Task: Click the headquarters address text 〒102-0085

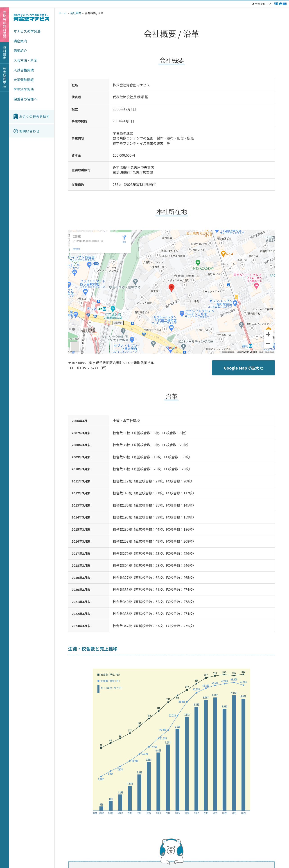Action: (x=111, y=363)
